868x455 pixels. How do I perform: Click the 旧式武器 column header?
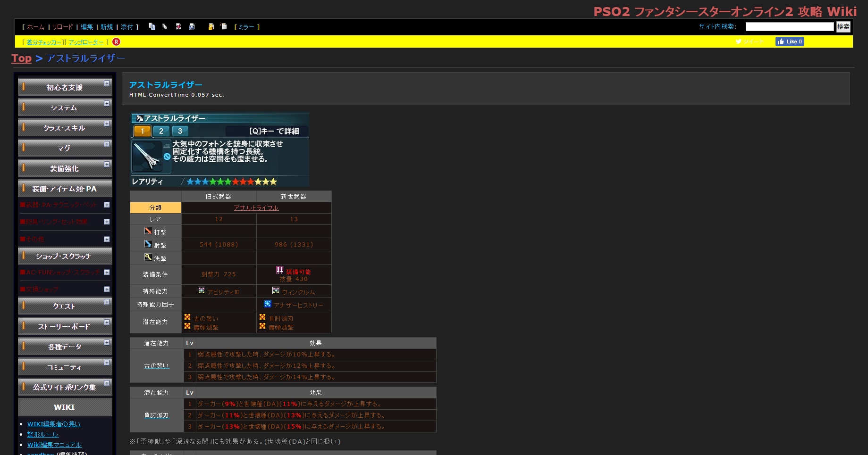[x=219, y=196]
